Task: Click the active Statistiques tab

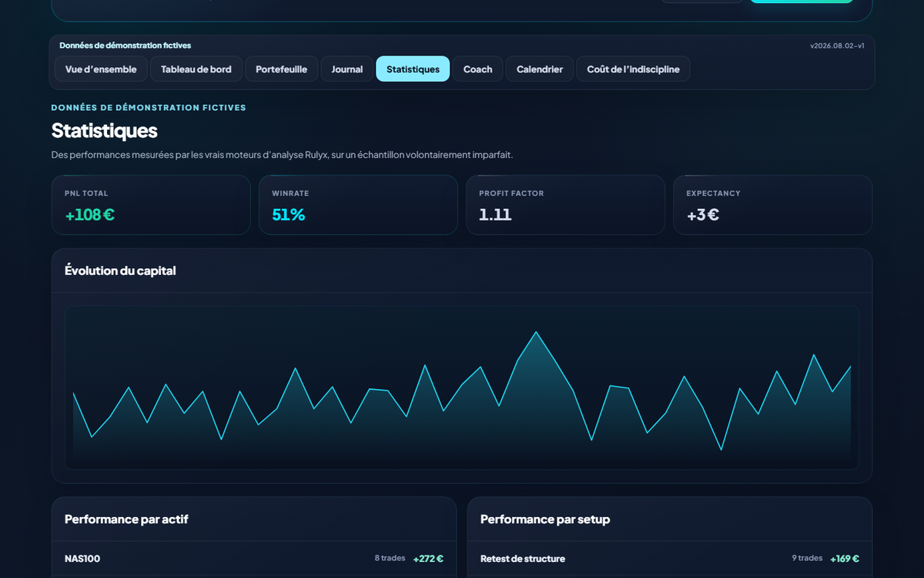Action: click(413, 69)
